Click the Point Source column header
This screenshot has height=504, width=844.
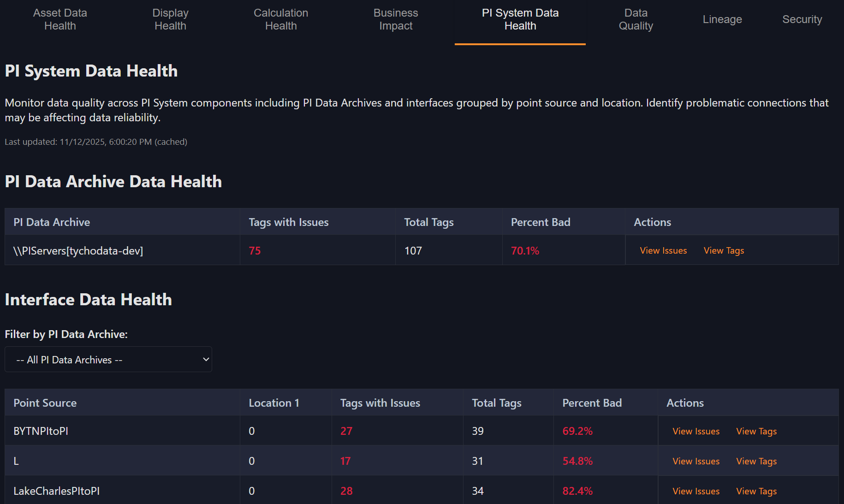point(45,402)
